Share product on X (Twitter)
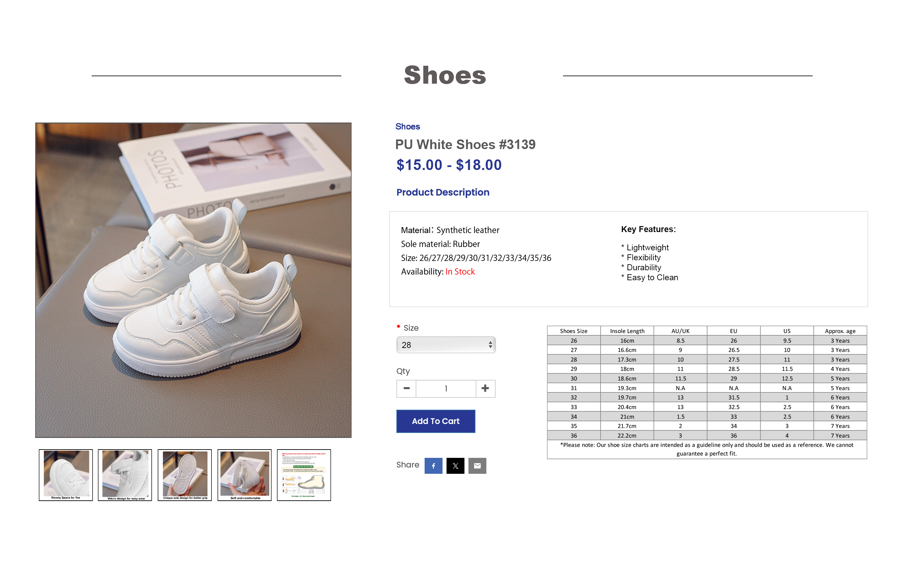Viewport: 907px width, 588px height. point(455,466)
